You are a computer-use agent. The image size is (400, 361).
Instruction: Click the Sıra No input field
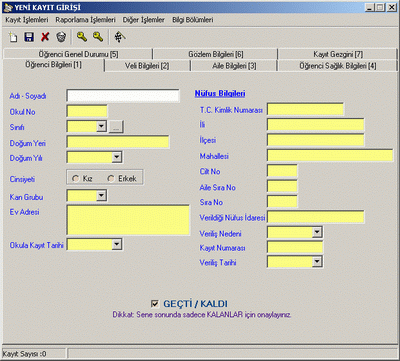[282, 201]
